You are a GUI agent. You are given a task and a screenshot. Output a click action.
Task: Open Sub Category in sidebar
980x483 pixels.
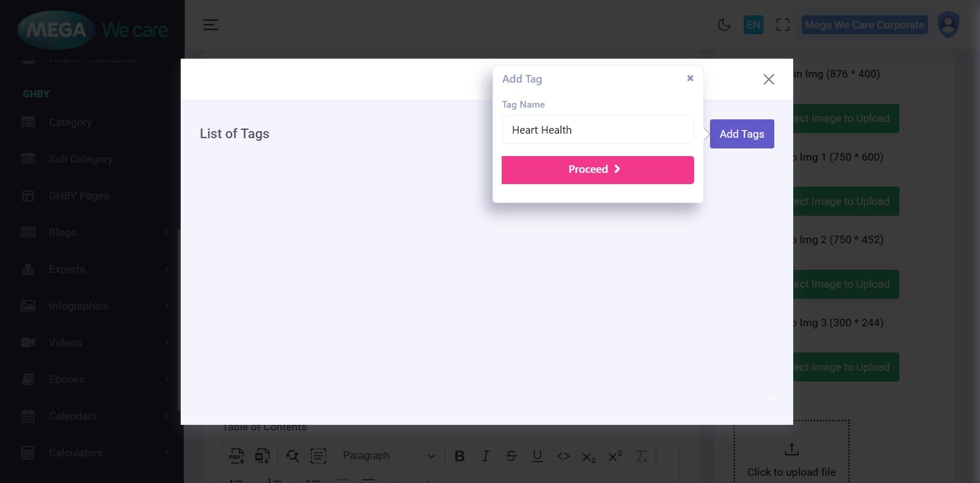coord(81,159)
